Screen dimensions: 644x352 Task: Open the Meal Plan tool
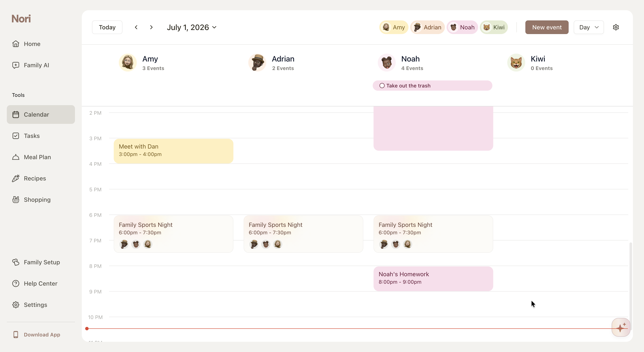41,157
